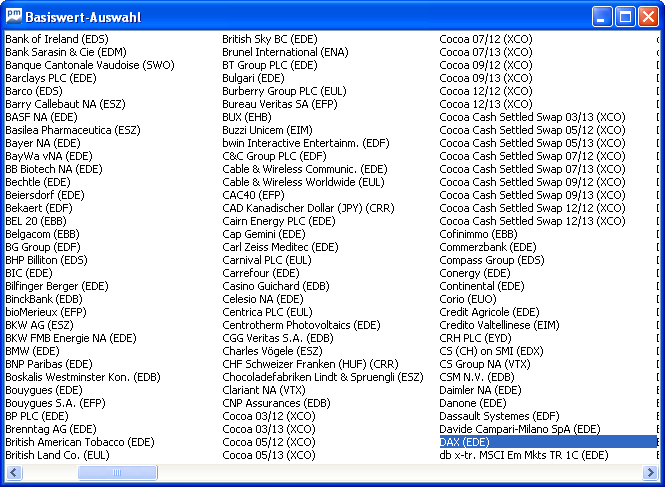Select Daimler NA (EDE) item
Screen dimensions: 665x487
pos(480,390)
